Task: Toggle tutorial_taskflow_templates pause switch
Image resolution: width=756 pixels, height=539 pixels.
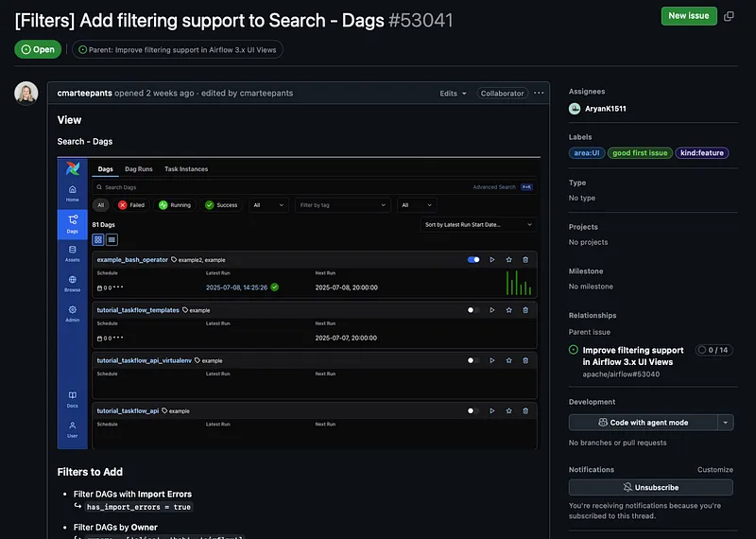Action: 473,310
